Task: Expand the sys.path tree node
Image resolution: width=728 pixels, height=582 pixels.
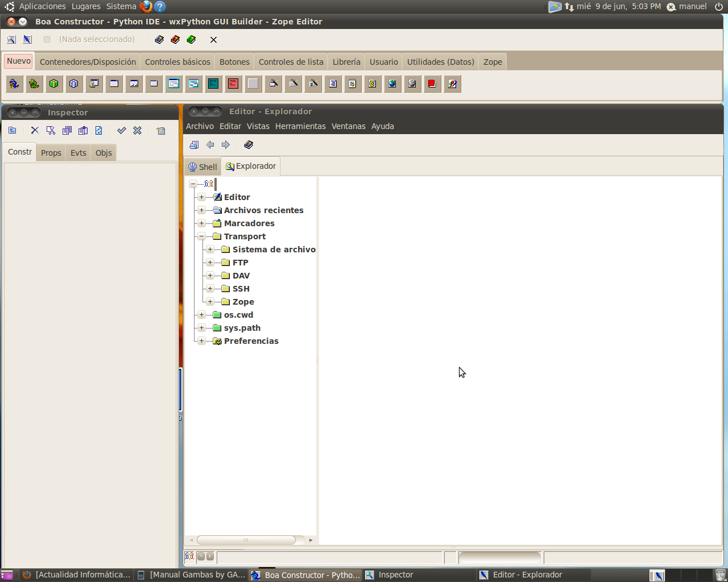Action: click(201, 328)
